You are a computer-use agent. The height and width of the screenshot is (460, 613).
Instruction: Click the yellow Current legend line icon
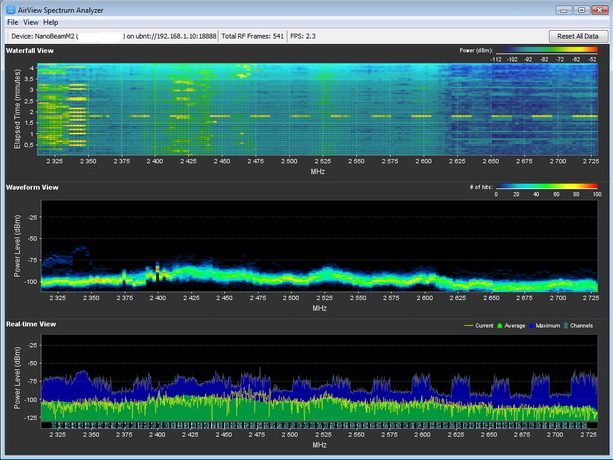click(x=469, y=325)
